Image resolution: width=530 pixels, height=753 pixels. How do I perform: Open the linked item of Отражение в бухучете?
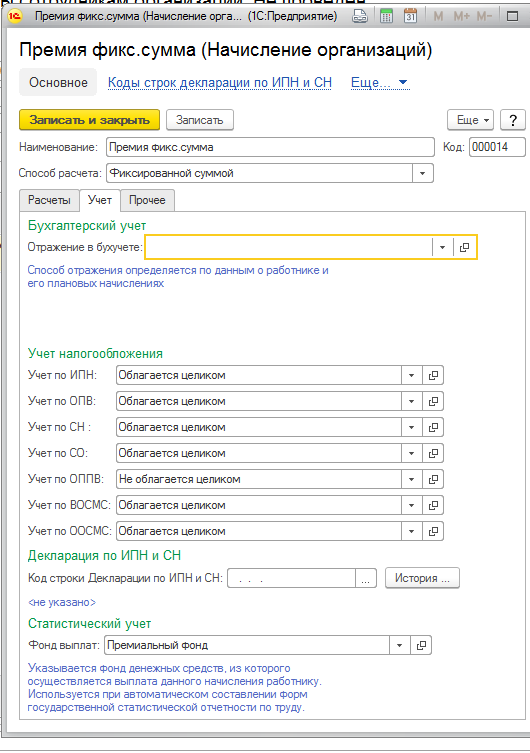pyautogui.click(x=464, y=247)
